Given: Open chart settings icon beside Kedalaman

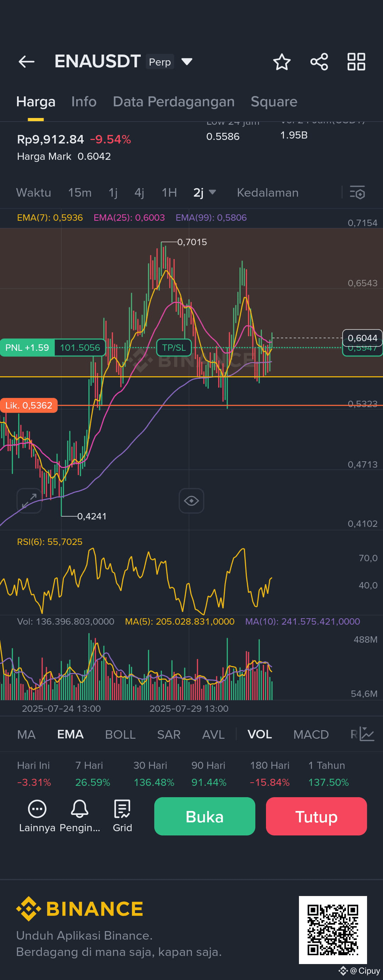Looking at the screenshot, I should click(x=357, y=192).
